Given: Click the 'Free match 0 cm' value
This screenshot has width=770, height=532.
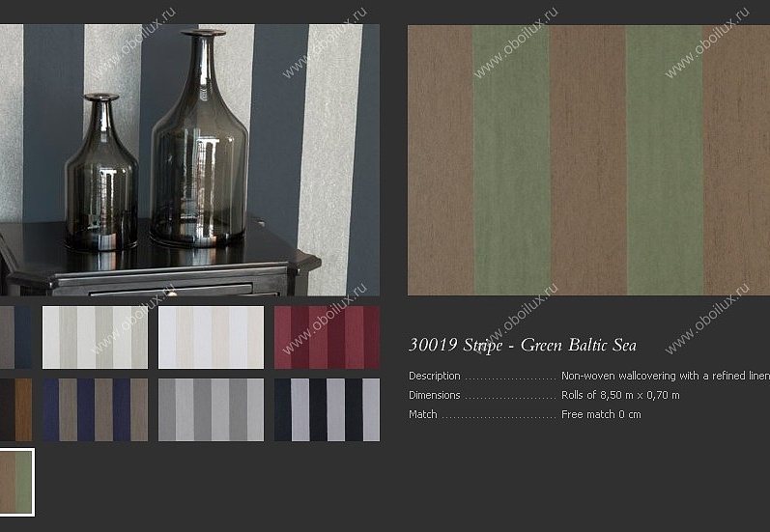Looking at the screenshot, I should coord(601,414).
